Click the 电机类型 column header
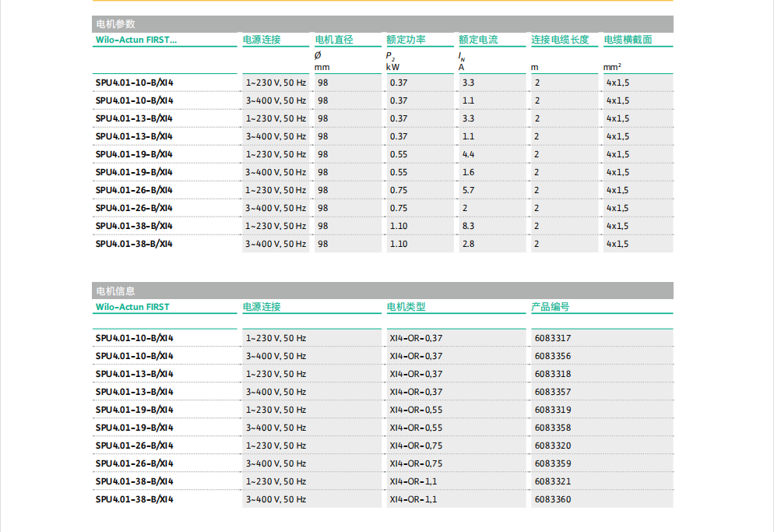Viewport: 774px width, 532px height. coord(406,307)
